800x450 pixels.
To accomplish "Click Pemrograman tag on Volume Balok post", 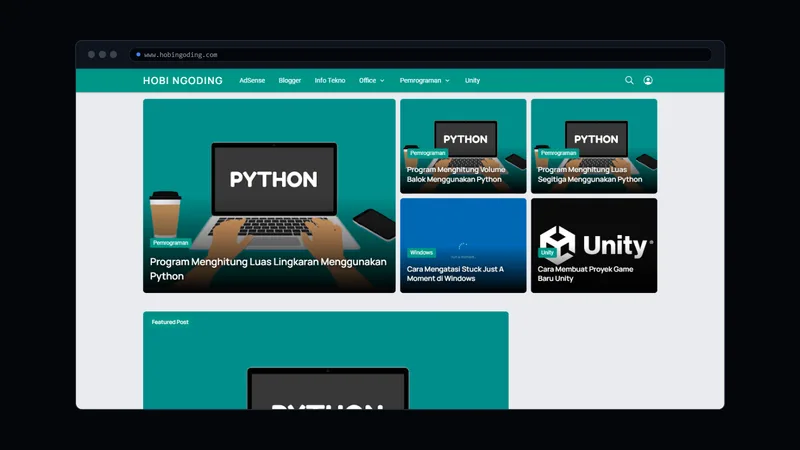I will [428, 153].
